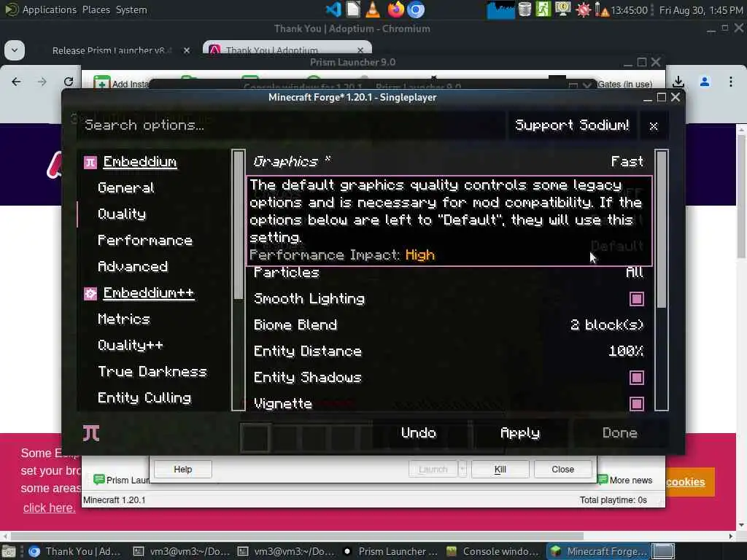Open Chromium from the top panel
Viewport: 747px width, 560px height.
click(416, 9)
